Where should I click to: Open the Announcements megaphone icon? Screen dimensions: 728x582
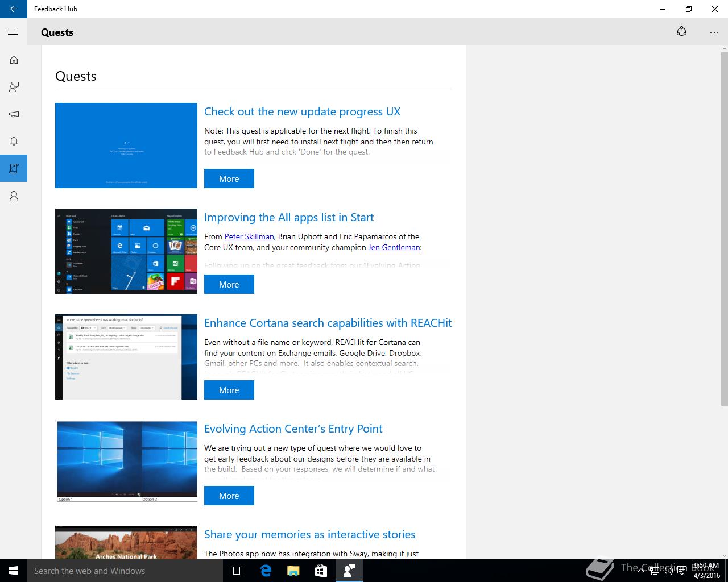point(14,114)
